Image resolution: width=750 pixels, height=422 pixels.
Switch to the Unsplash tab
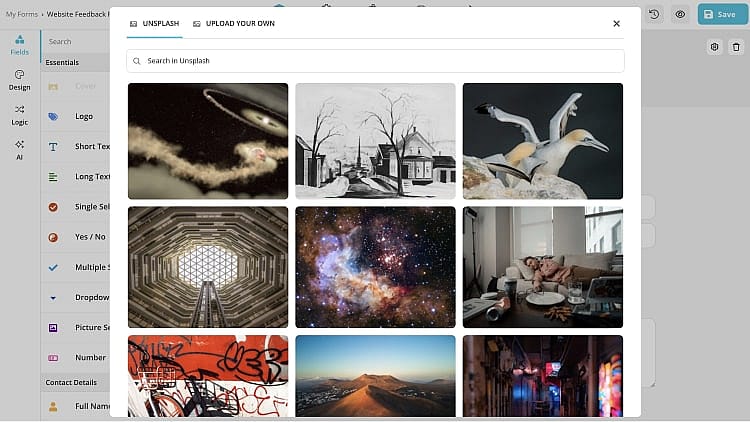click(154, 23)
